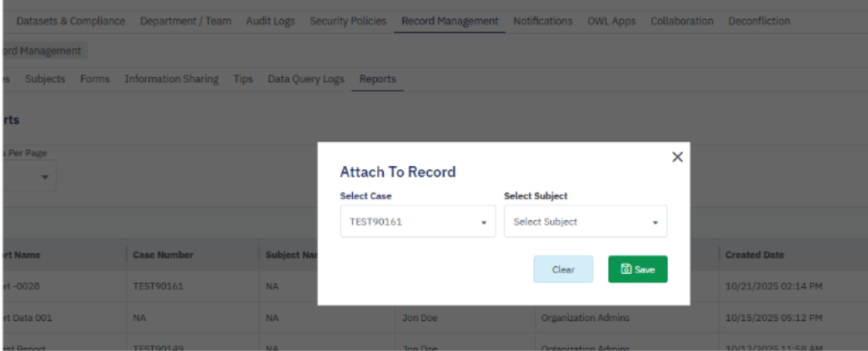
Task: Close the Attach To Record dialog
Action: click(677, 157)
